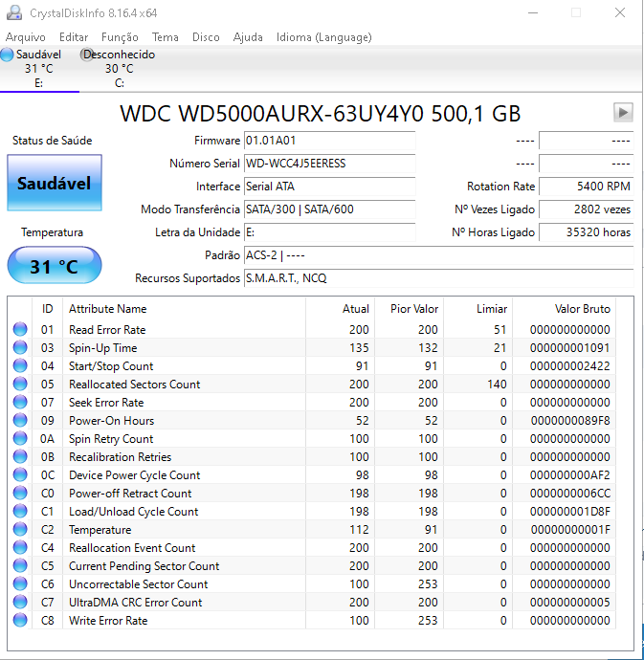This screenshot has width=644, height=660.
Task: Click the 31 °C temperature button
Action: click(55, 266)
